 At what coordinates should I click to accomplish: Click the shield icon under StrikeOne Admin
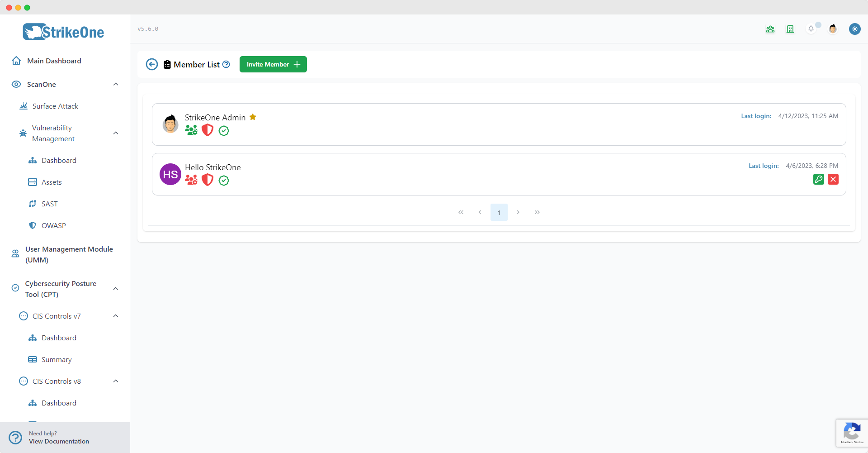[x=208, y=130]
